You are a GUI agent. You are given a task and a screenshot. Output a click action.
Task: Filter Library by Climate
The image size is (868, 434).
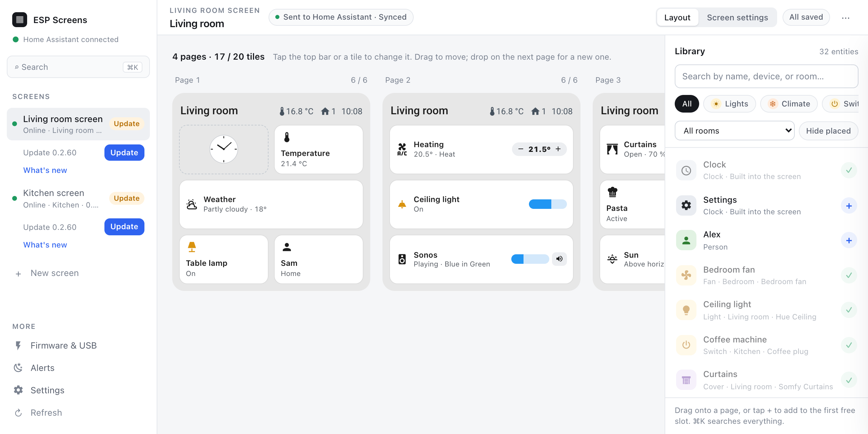[789, 104]
